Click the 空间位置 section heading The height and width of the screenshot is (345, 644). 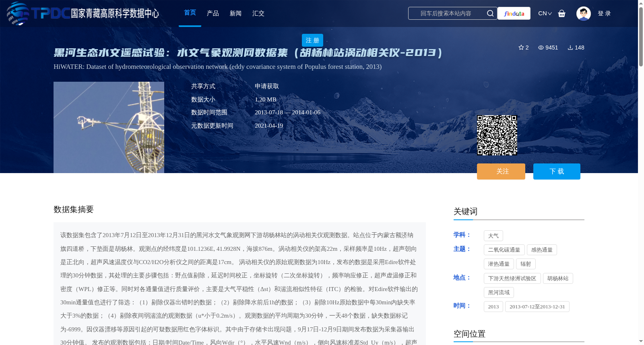(469, 334)
